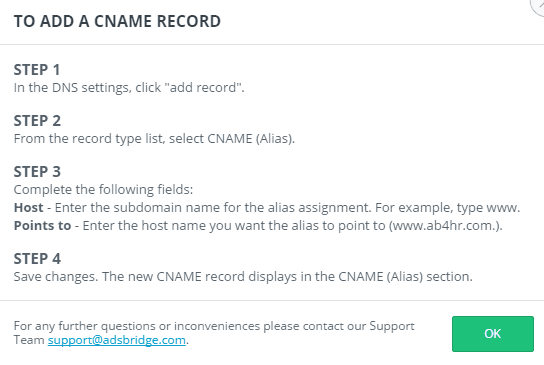Image resolution: width=544 pixels, height=365 pixels.
Task: Click 'In the DNS settings' instruction line
Action: [x=129, y=87]
